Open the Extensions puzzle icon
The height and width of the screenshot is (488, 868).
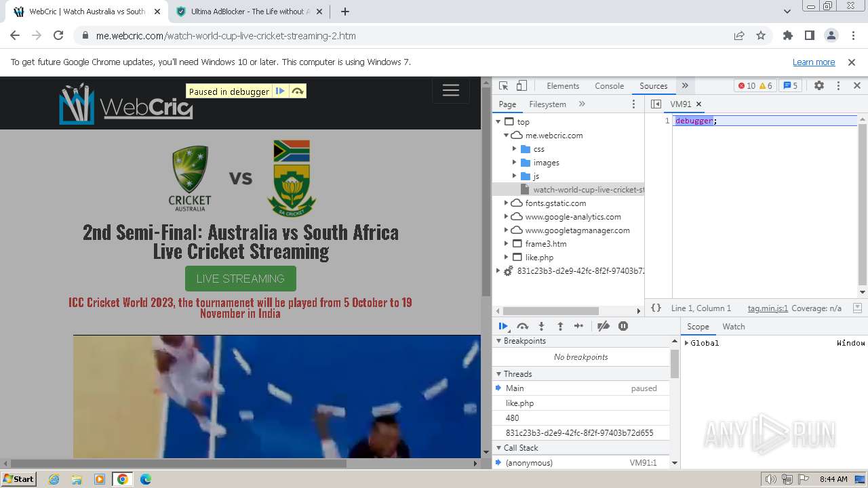tap(788, 36)
